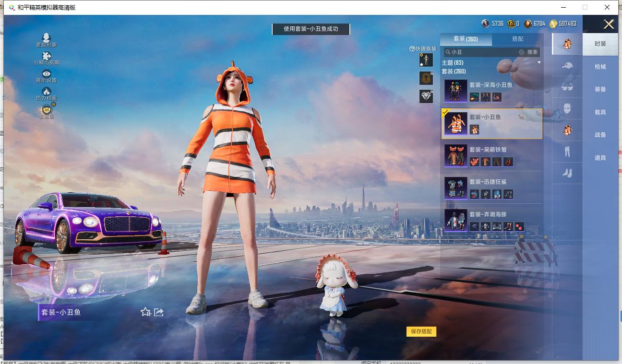The width and height of the screenshot is (622, 364).
Task: Focus the search field containing 小丑
Action: click(x=485, y=52)
